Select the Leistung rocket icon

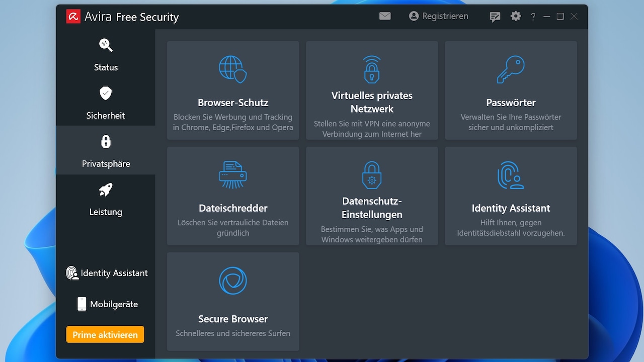[106, 190]
